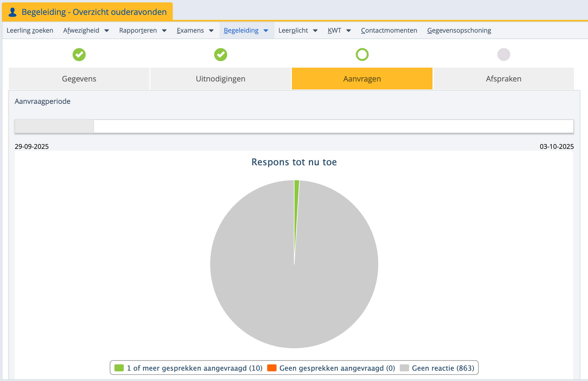Expand the Leerplicht dropdown
The width and height of the screenshot is (588, 381).
point(315,31)
